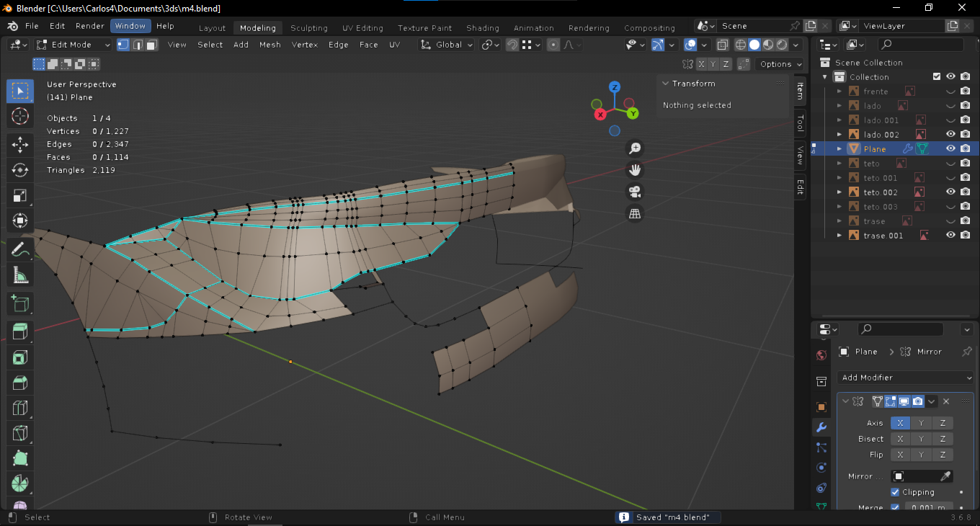The width and height of the screenshot is (980, 526).
Task: Open the Modifier wrench properties tab
Action: point(821,427)
